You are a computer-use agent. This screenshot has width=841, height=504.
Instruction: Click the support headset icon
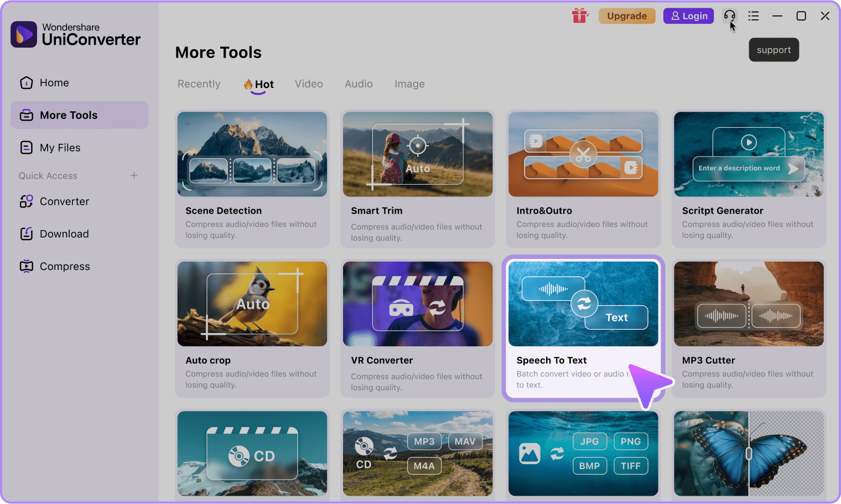730,15
